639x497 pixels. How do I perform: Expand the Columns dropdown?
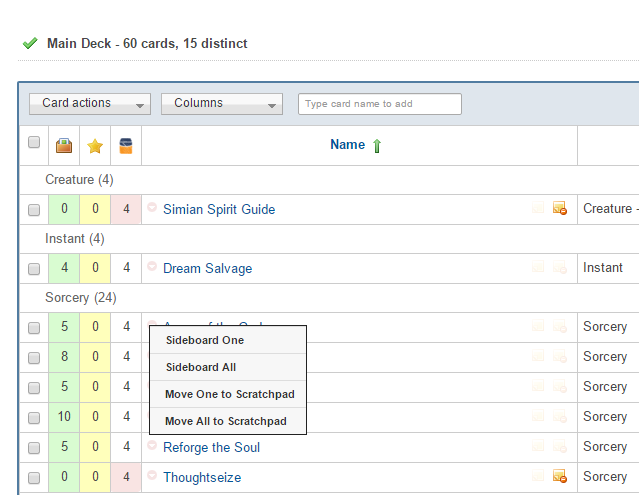(221, 103)
